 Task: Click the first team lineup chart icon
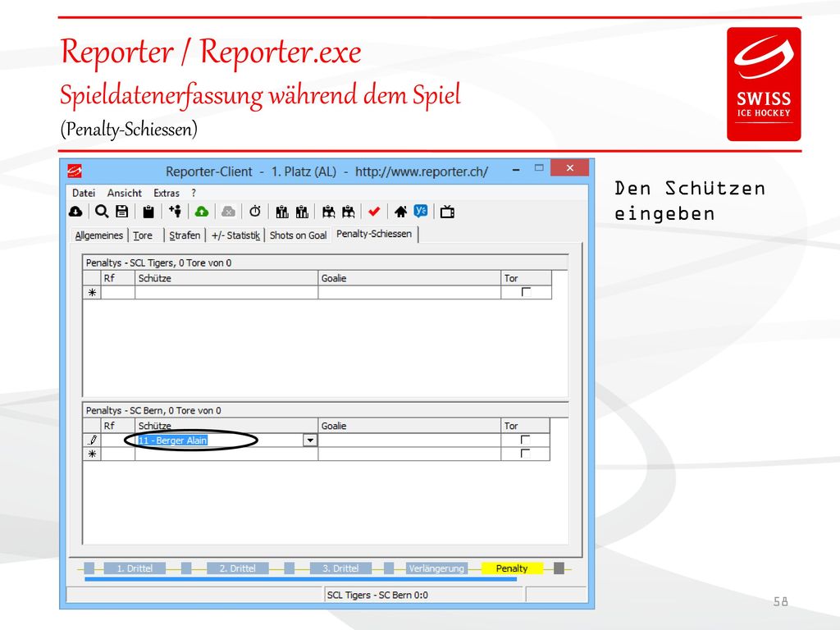coord(282,212)
